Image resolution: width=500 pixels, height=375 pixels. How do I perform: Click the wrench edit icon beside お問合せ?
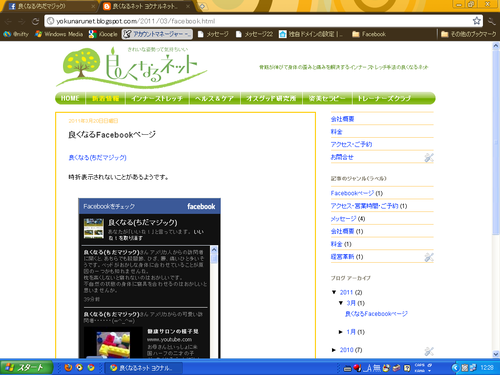click(x=429, y=158)
